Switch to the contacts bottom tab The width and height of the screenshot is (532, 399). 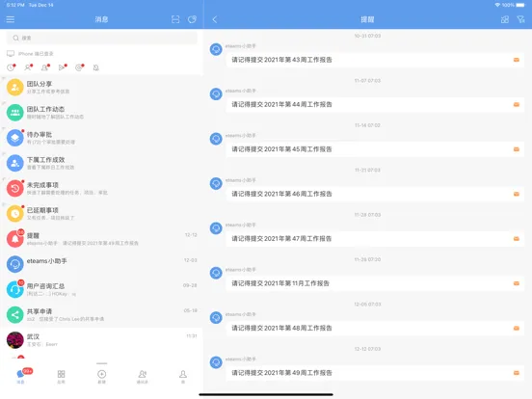point(143,376)
